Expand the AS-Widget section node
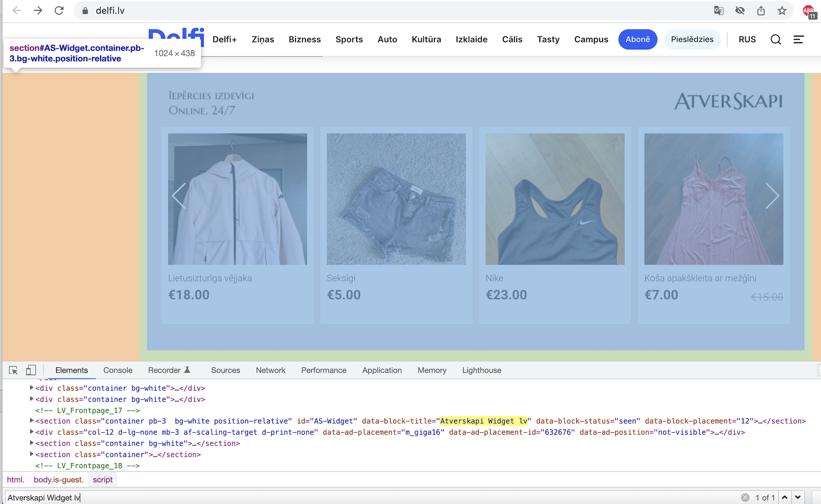821x504 pixels. tap(32, 421)
